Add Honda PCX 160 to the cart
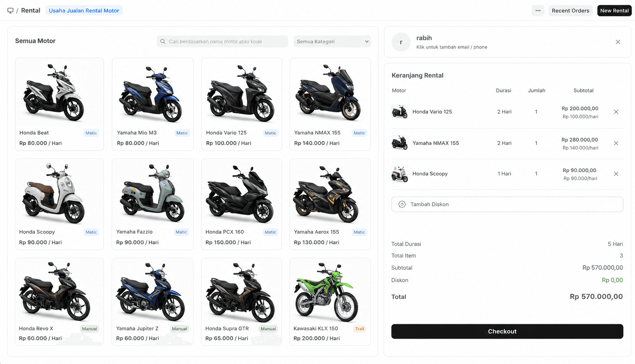 [242, 204]
